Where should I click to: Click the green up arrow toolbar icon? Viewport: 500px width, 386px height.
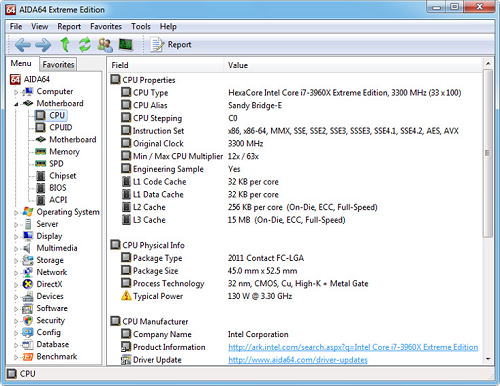click(65, 45)
